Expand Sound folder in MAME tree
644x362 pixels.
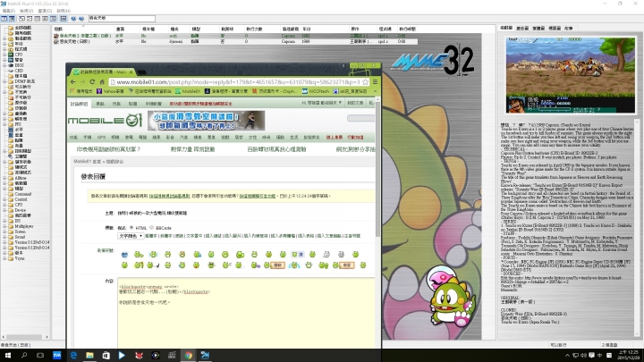[x=4, y=237]
